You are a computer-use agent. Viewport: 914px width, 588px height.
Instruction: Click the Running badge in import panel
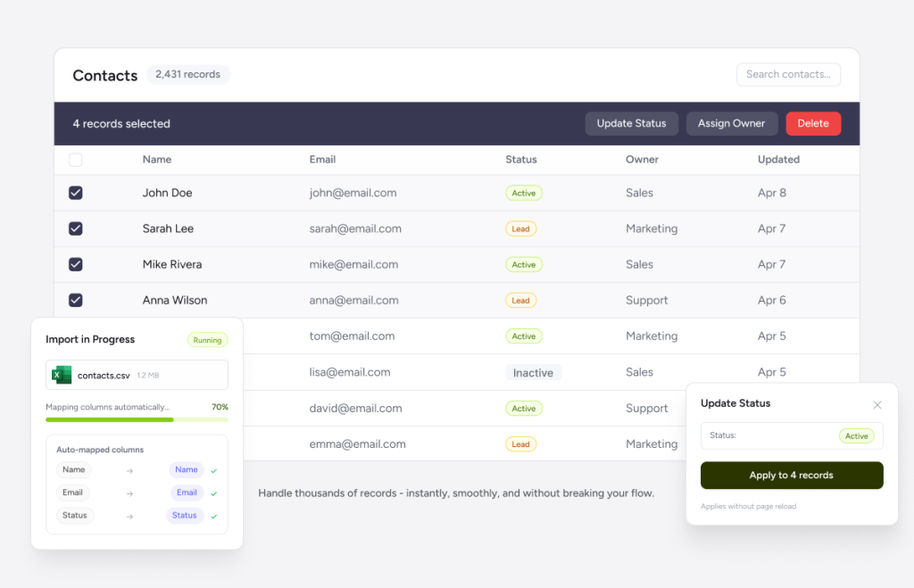207,340
